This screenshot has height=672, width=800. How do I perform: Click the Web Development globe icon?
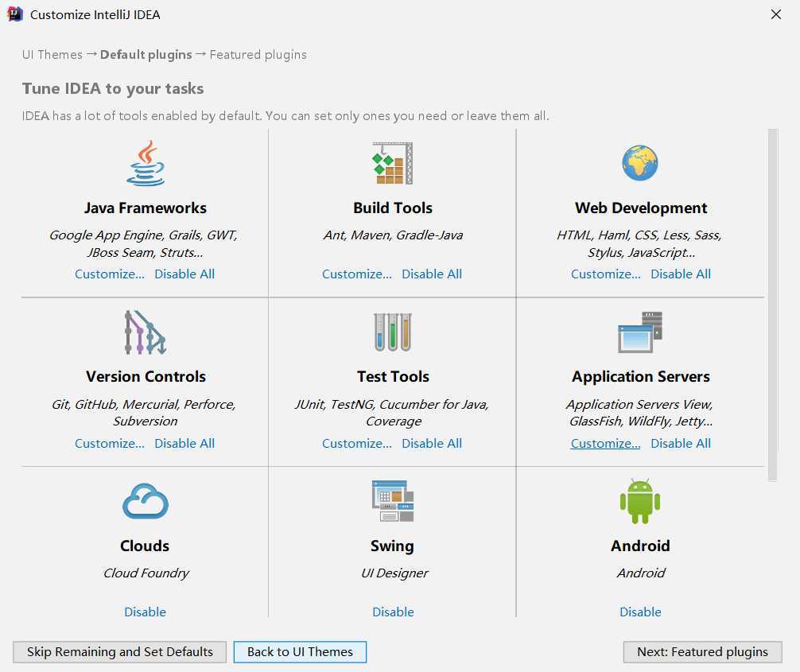click(x=640, y=163)
